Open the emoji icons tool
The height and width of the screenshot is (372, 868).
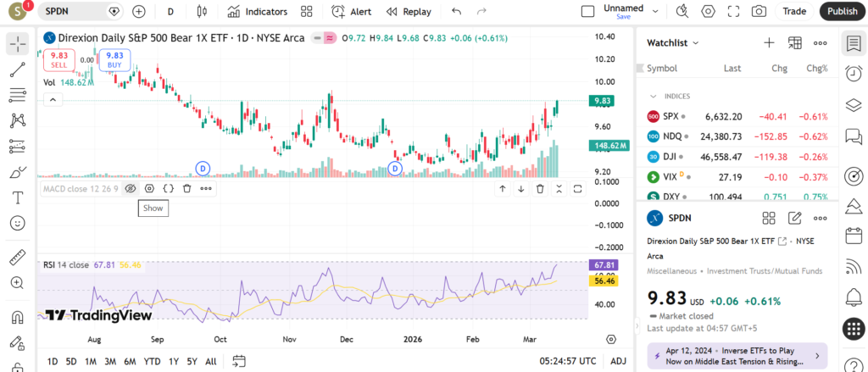(18, 223)
